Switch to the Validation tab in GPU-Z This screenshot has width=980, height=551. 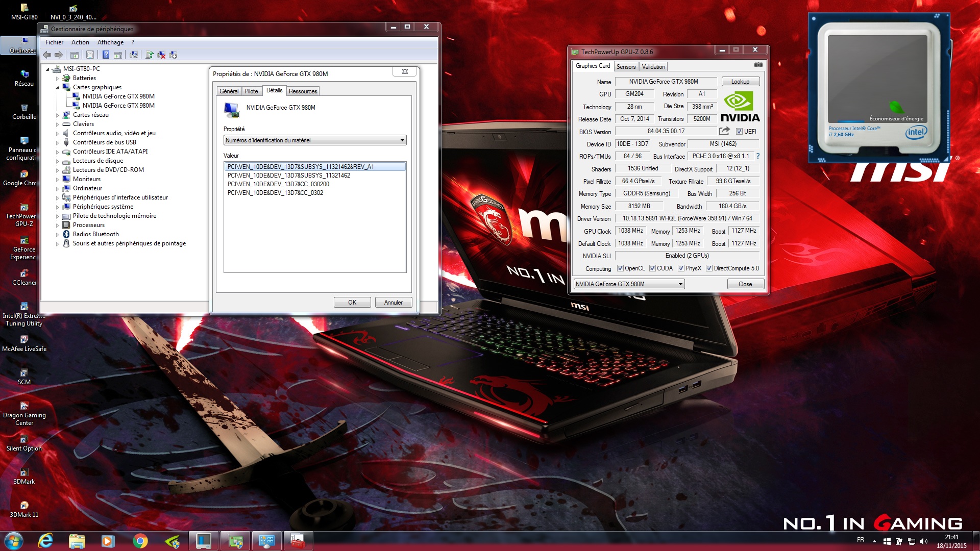point(653,67)
